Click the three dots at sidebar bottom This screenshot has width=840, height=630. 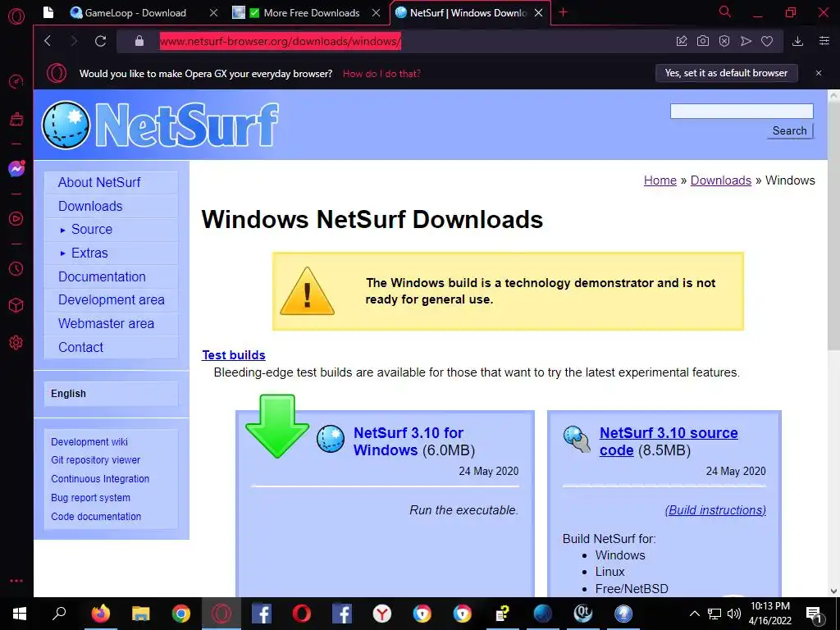(x=16, y=581)
